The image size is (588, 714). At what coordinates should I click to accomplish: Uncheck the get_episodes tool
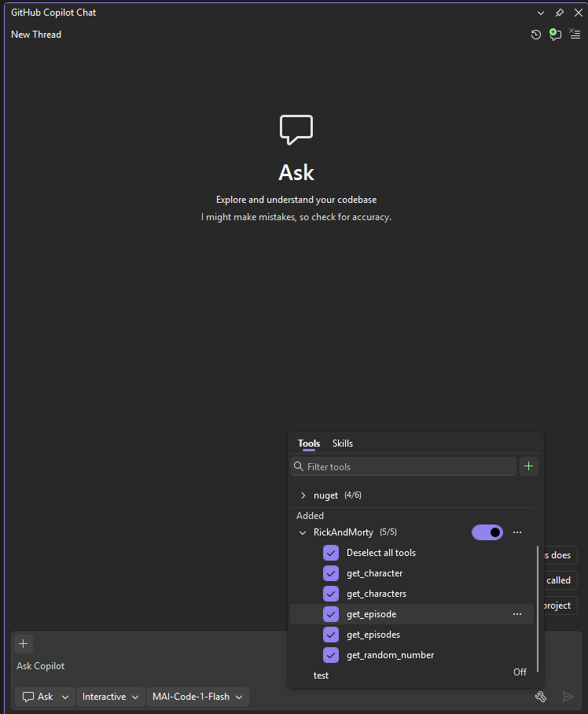(x=331, y=635)
